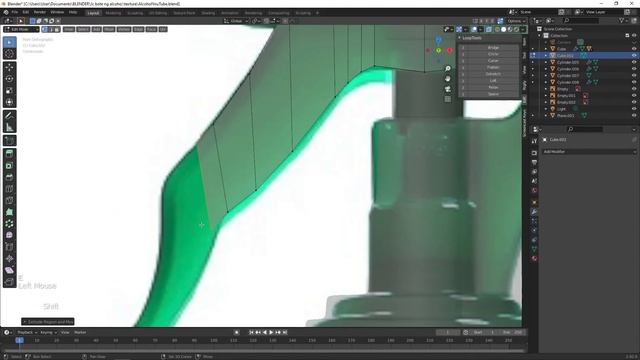Screen dimensions: 640x360
Task: Switch to the Modeling workspace tab
Action: click(x=113, y=13)
